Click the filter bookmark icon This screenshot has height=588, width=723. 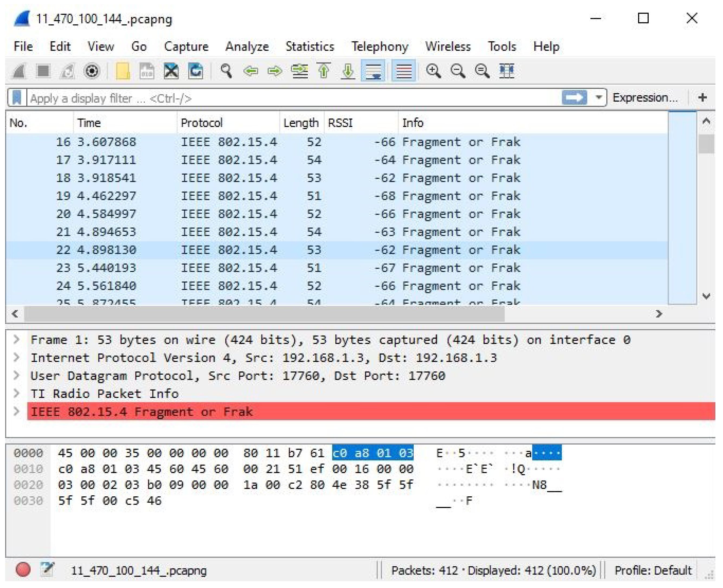click(x=17, y=98)
